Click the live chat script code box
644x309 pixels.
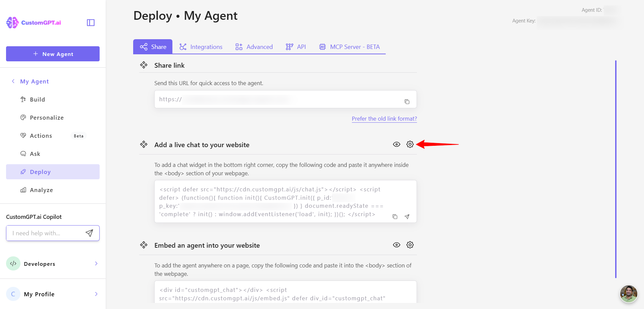[285, 201]
